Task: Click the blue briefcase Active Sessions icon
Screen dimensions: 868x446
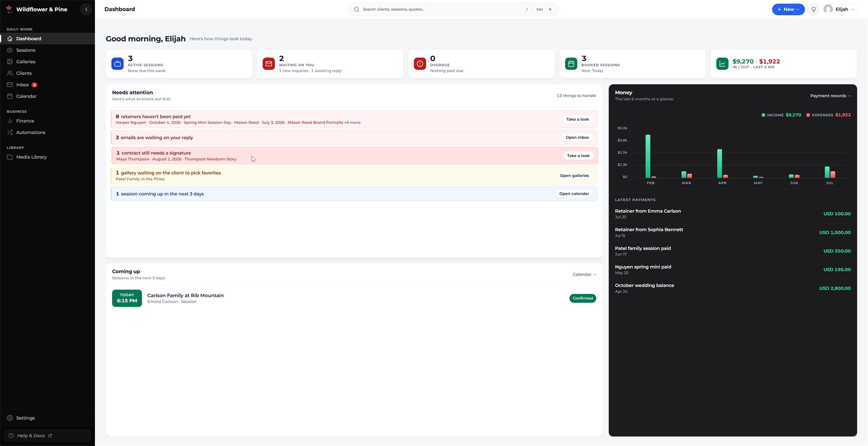Action: [118, 64]
